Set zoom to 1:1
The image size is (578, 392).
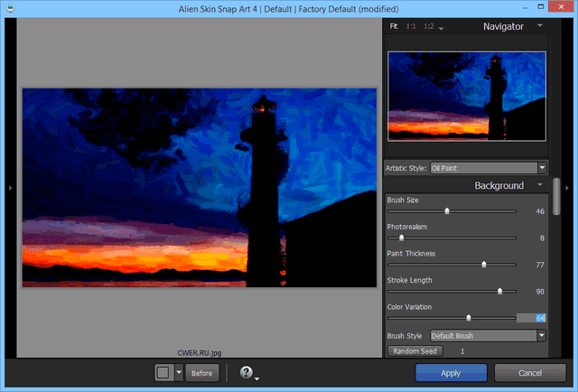412,26
